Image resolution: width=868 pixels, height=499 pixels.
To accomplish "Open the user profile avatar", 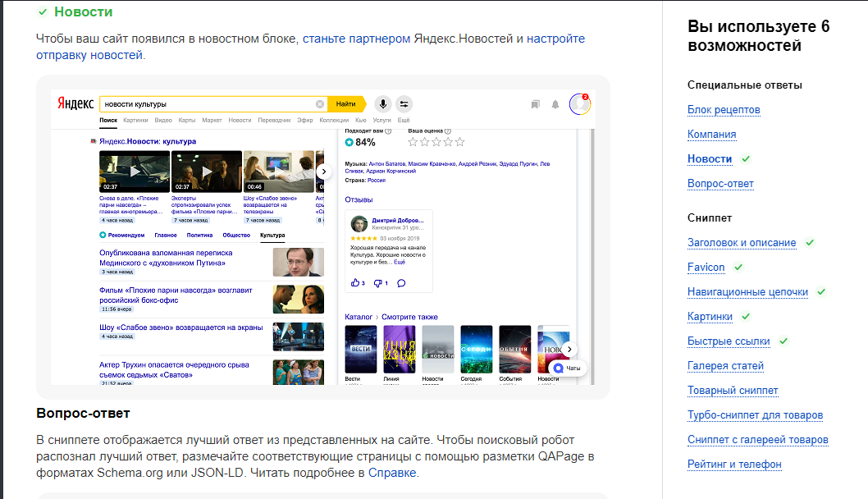I will 579,104.
